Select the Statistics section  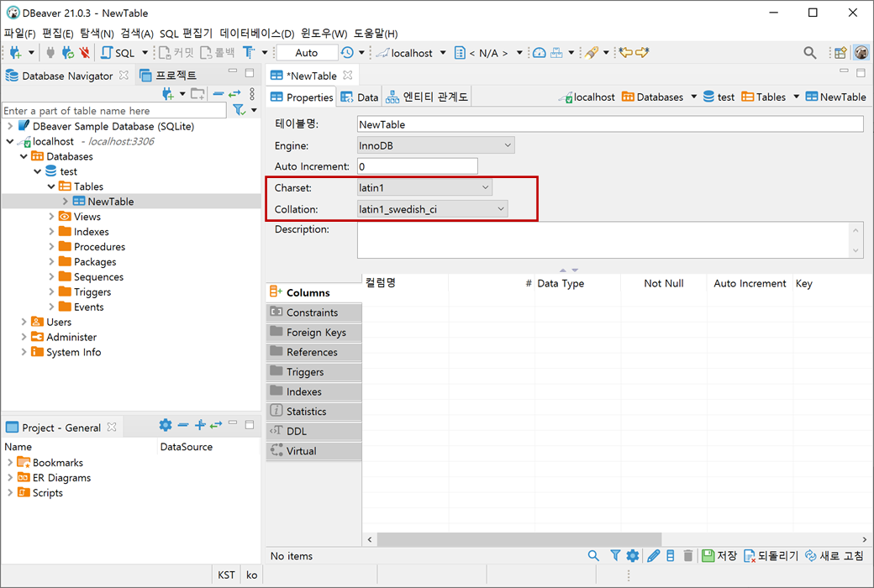[313, 412]
